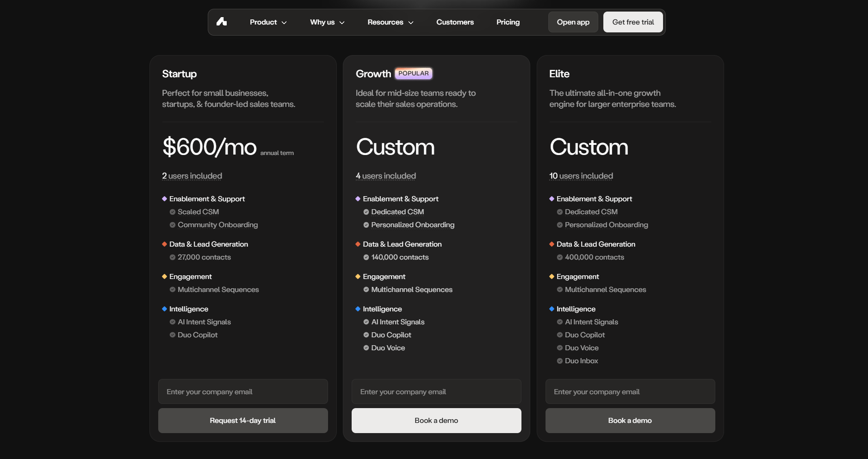This screenshot has height=459, width=868.
Task: Click check icon beside Elite Multichannel Sequences
Action: click(560, 290)
